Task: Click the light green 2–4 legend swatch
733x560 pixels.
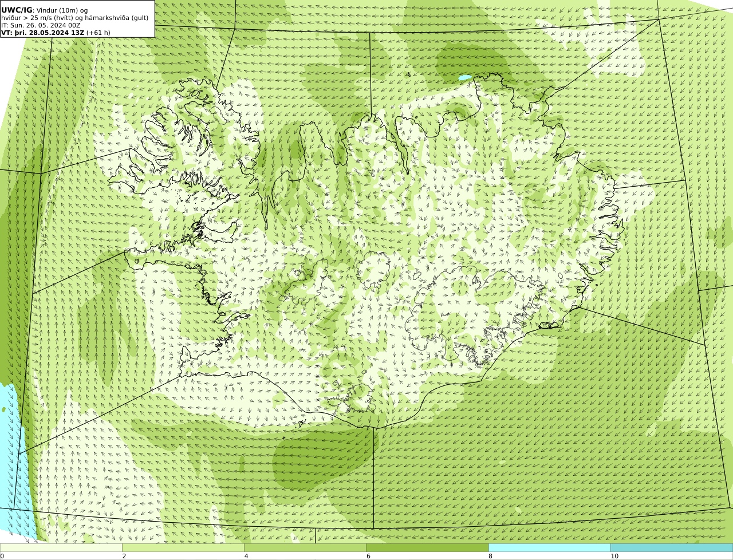Action: [183, 547]
